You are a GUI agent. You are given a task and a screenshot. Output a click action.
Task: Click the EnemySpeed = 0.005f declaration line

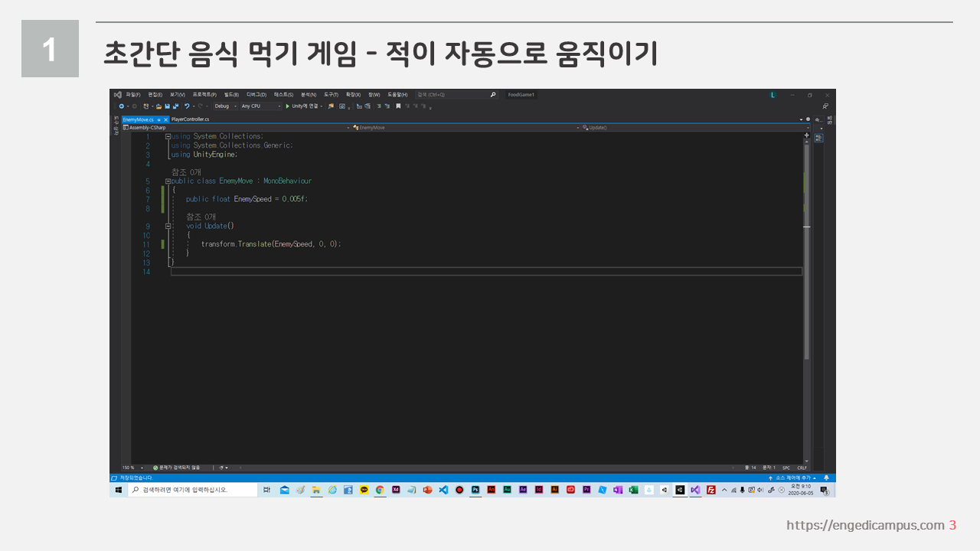pos(247,199)
